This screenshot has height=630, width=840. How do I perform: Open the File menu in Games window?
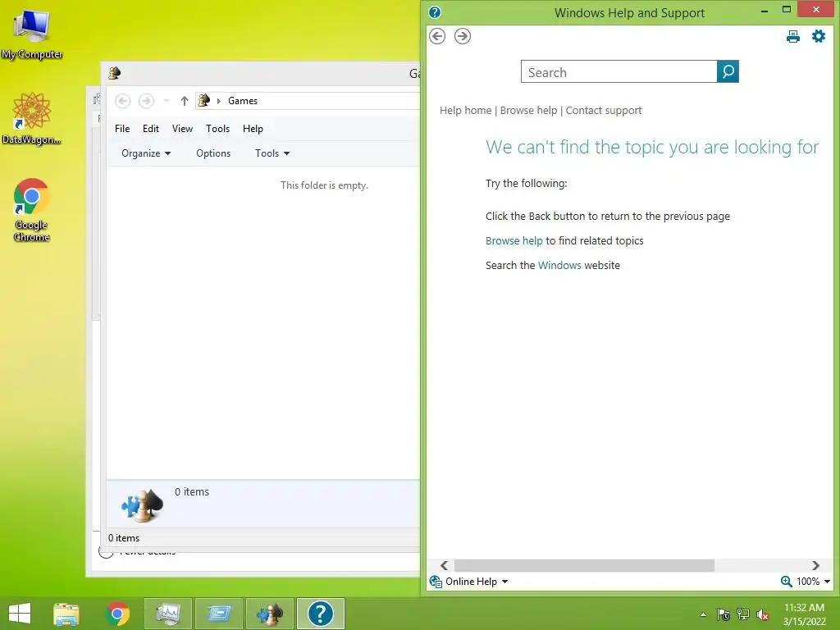[122, 129]
